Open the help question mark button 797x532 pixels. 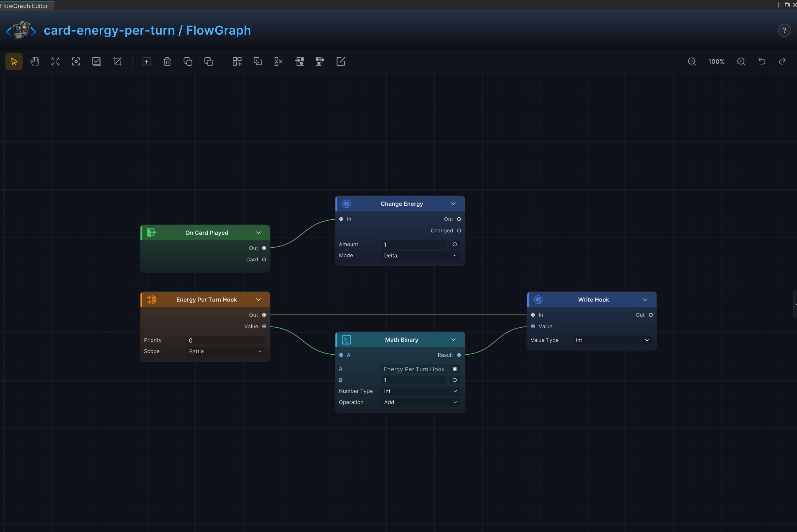pos(784,30)
